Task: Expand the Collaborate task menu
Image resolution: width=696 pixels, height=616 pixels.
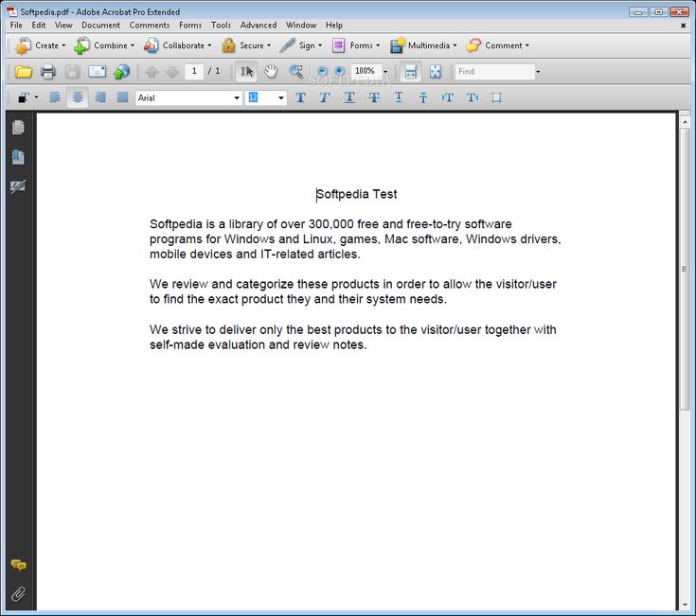Action: coord(177,45)
